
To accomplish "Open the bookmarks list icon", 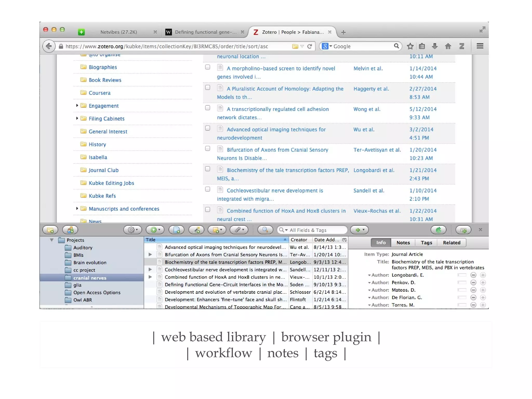I will pyautogui.click(x=422, y=46).
